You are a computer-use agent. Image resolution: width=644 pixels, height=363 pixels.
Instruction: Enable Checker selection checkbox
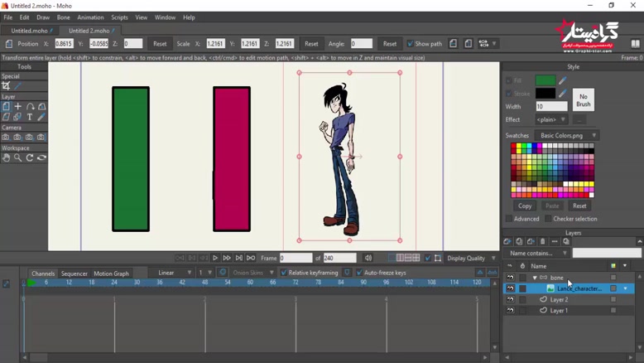tap(548, 219)
